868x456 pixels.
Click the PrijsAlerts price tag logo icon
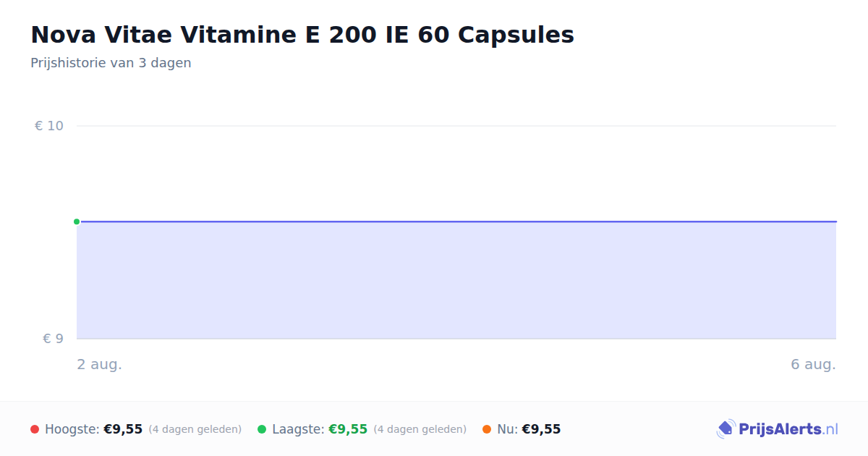726,429
